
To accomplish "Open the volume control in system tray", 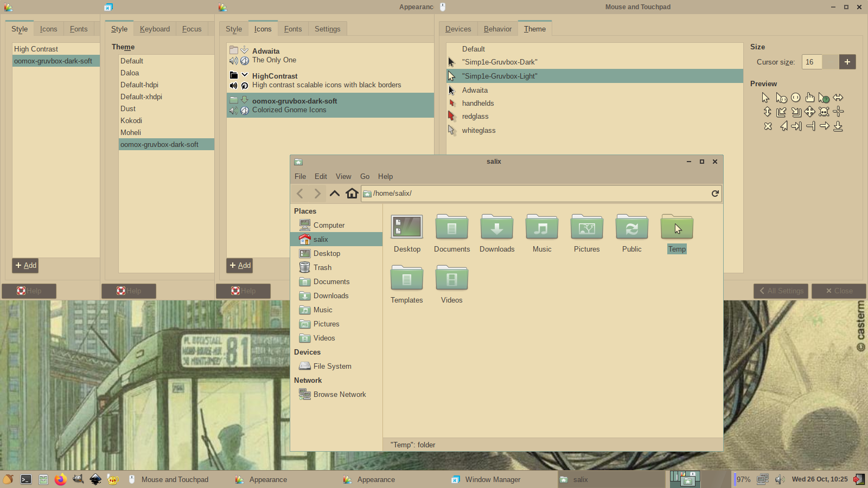I will click(x=780, y=479).
